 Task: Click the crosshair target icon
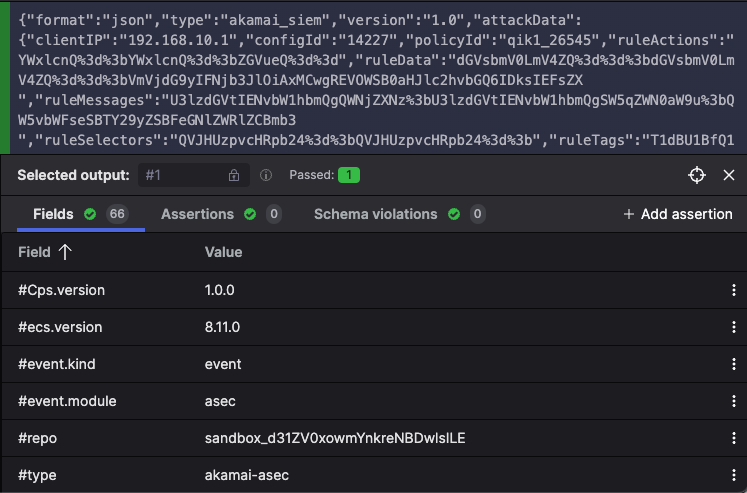pos(697,175)
